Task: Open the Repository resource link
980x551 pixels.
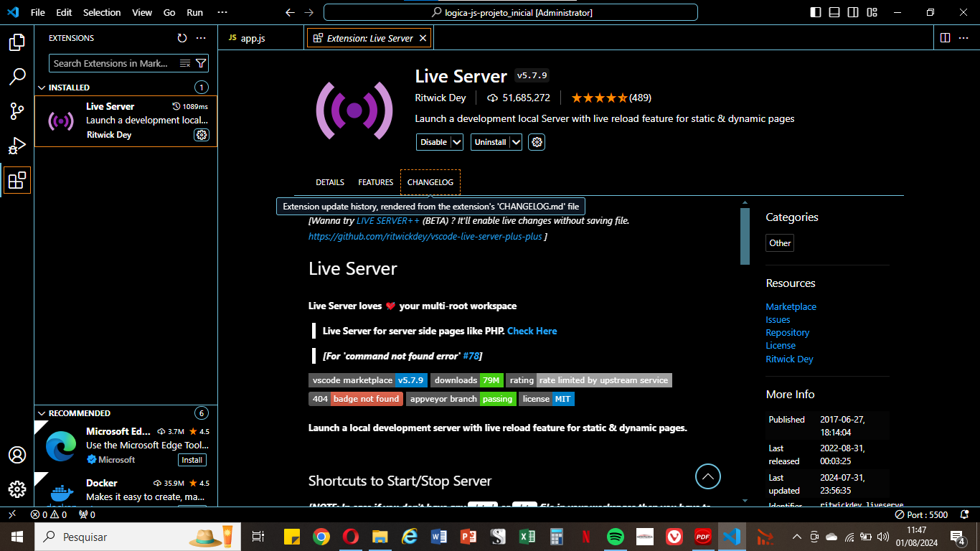Action: coord(787,332)
